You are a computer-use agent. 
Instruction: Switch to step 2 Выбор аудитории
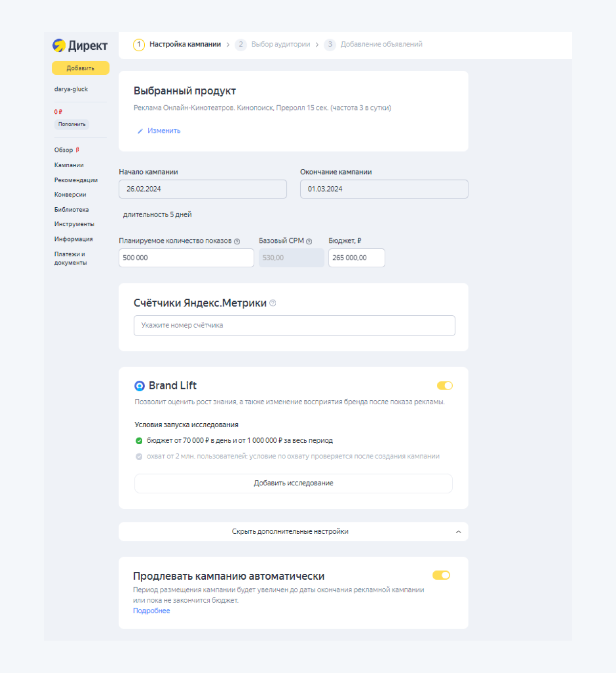tap(280, 44)
